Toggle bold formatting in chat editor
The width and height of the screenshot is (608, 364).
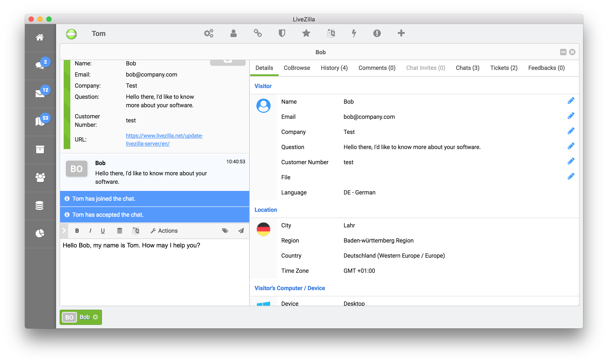[x=77, y=231]
